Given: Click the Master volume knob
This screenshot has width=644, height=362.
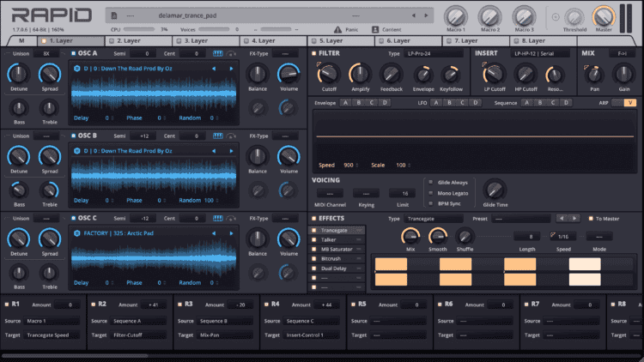Looking at the screenshot, I should (604, 16).
